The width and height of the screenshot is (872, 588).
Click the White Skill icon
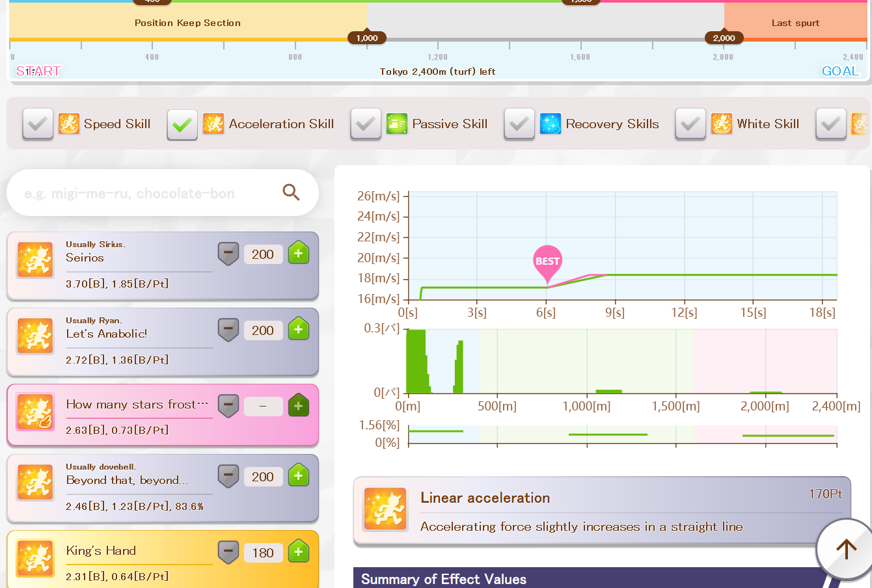tap(722, 124)
